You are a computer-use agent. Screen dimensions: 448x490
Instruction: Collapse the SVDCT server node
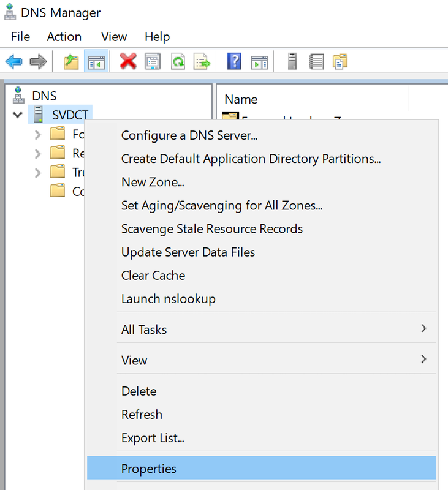[x=18, y=115]
